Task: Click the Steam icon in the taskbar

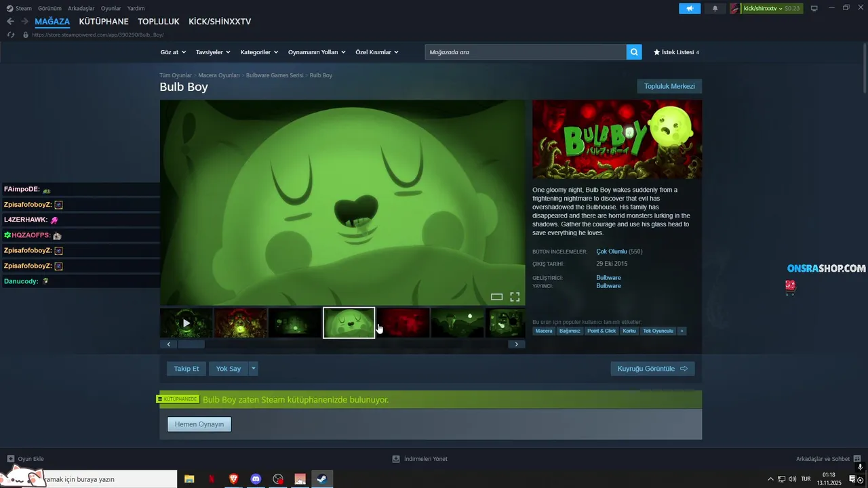Action: 322,479
